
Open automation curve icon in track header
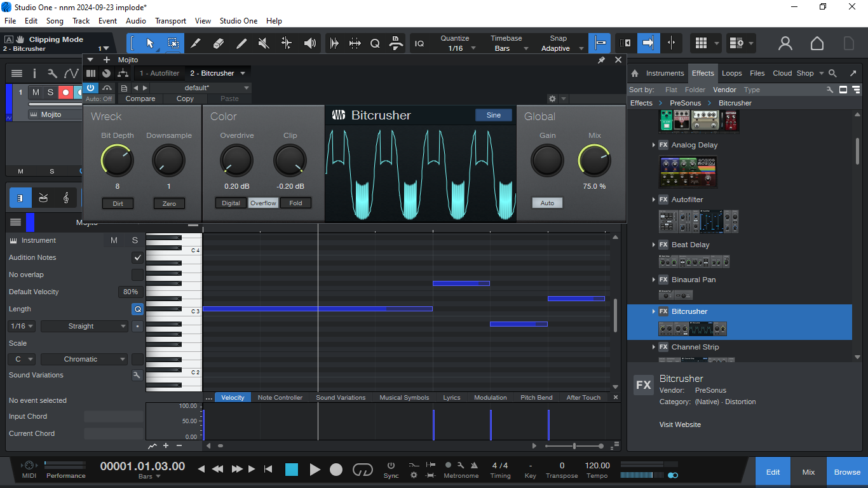71,74
